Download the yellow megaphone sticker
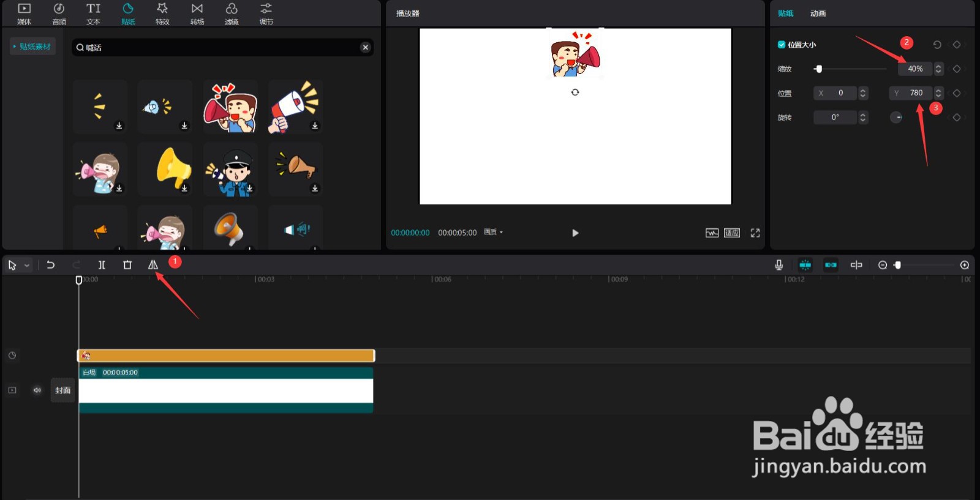 tap(184, 188)
